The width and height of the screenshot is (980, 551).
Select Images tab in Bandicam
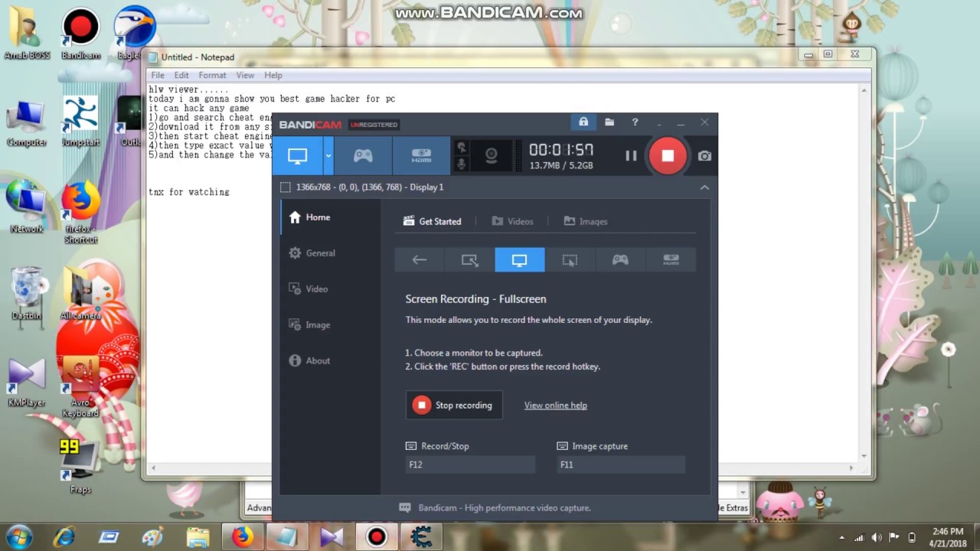click(x=586, y=221)
